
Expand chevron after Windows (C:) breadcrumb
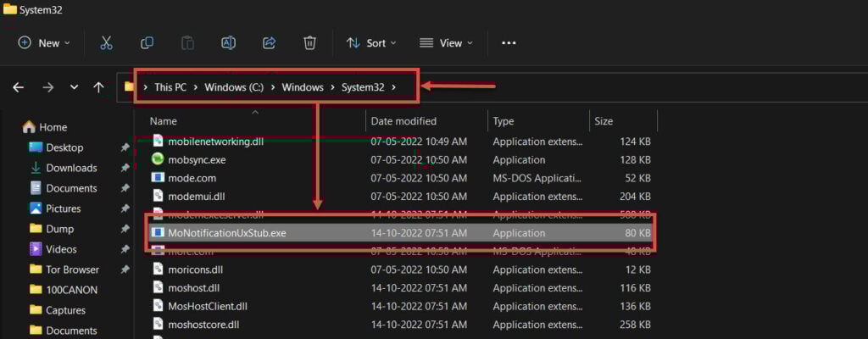pos(274,87)
